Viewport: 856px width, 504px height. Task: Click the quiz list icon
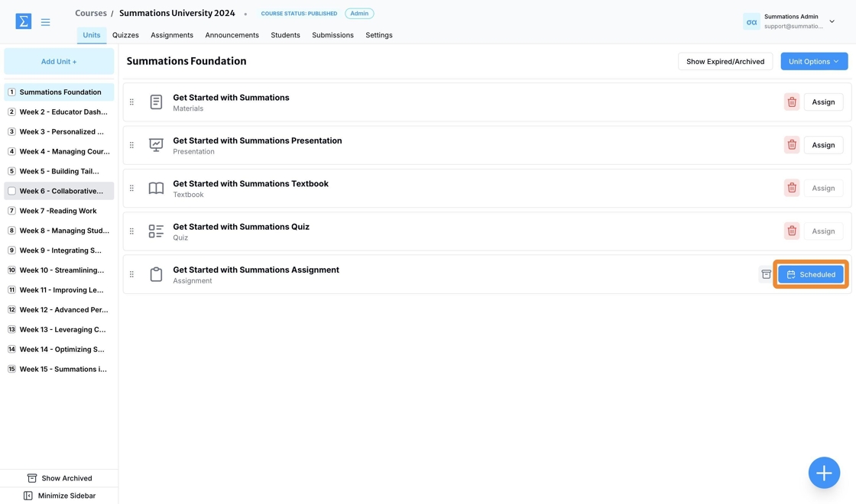click(x=156, y=231)
